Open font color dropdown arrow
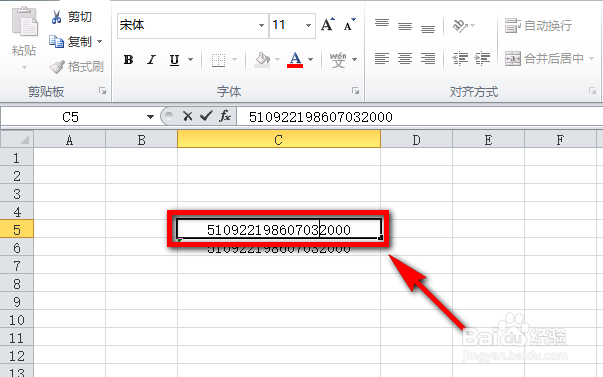The height and width of the screenshot is (377, 603). 310,60
